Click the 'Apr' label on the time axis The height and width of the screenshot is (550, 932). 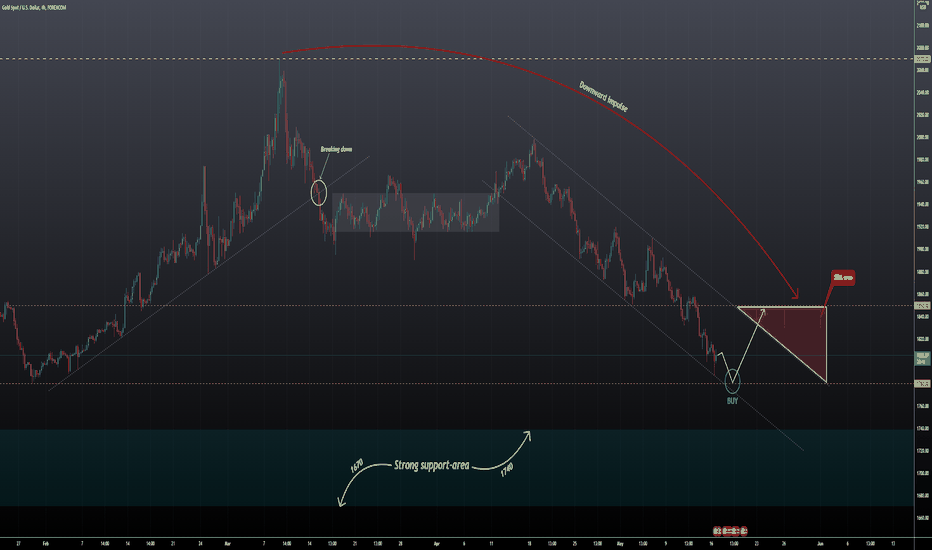(437, 543)
